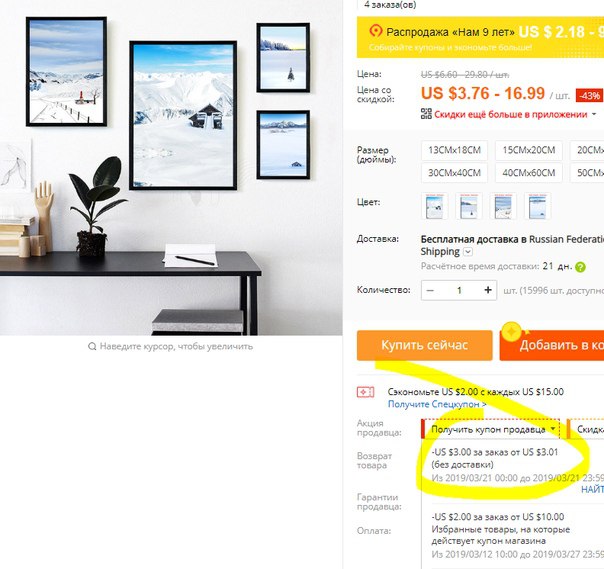
Task: Decrease quantity with the minus button
Action: point(430,290)
